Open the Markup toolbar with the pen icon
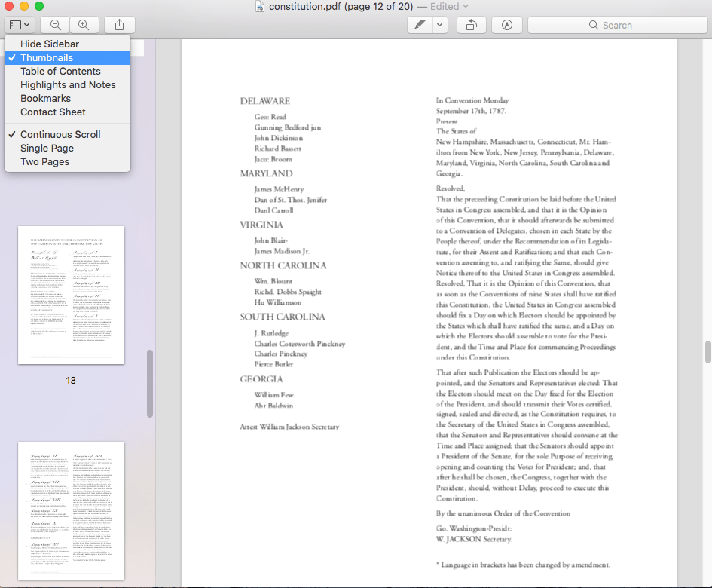Screen dimensions: 712x588 point(507,24)
